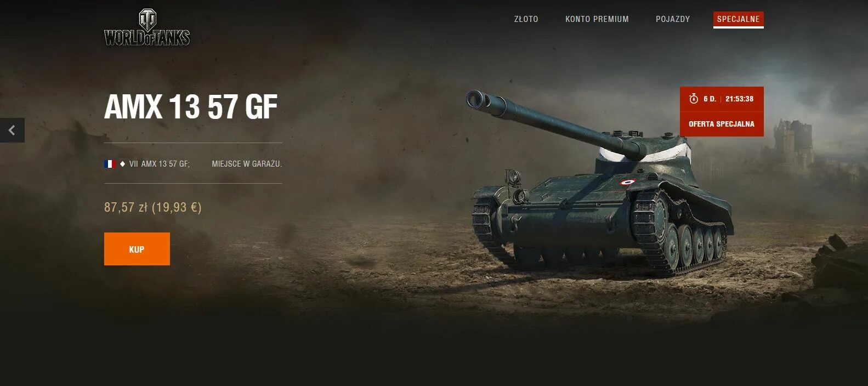
Task: Click the MIEJSCE W GARAŻU item
Action: coord(247,164)
